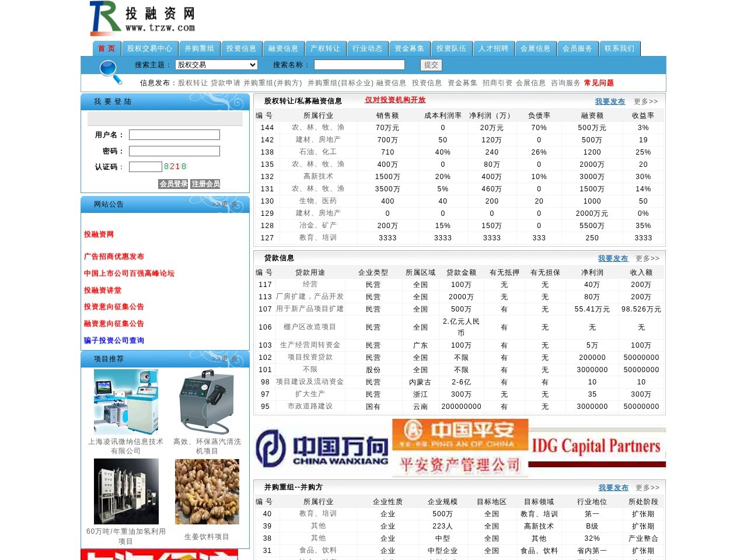Viewport: 747px width, 560px height.
Task: Open equity row 132 高新技术
Action: point(318,176)
